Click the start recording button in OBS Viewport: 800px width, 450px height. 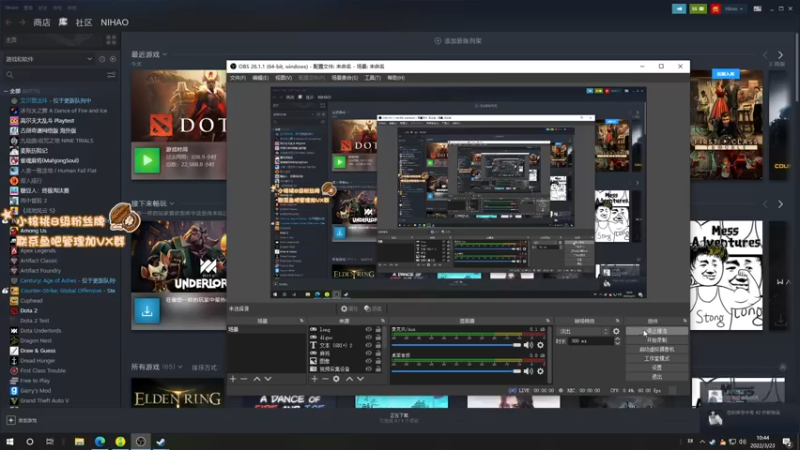657,340
